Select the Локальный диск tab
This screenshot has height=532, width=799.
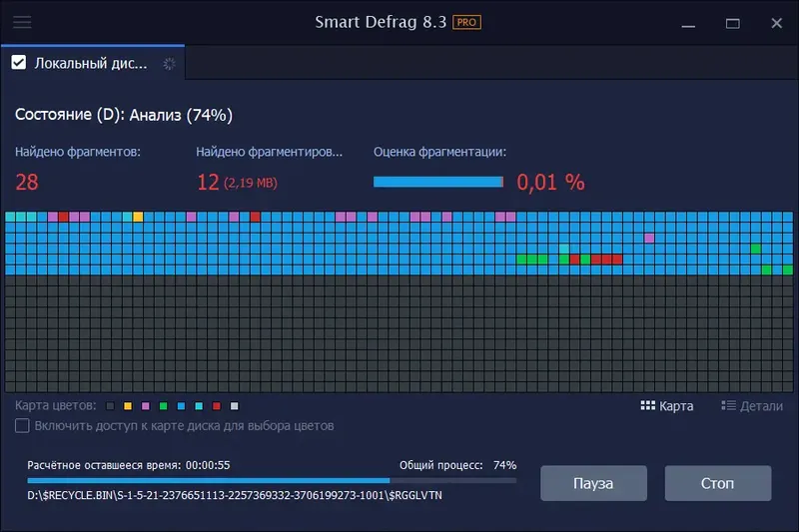click(93, 63)
